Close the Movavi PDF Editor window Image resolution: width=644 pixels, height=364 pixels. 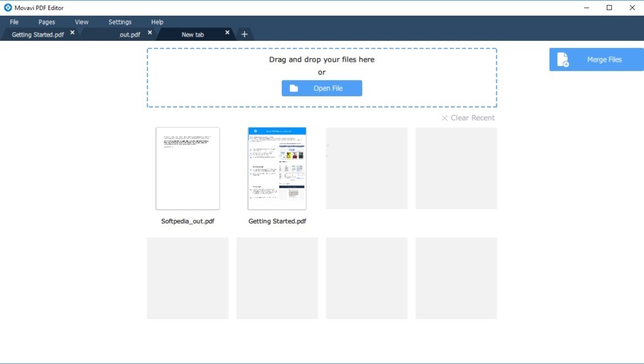pyautogui.click(x=633, y=8)
